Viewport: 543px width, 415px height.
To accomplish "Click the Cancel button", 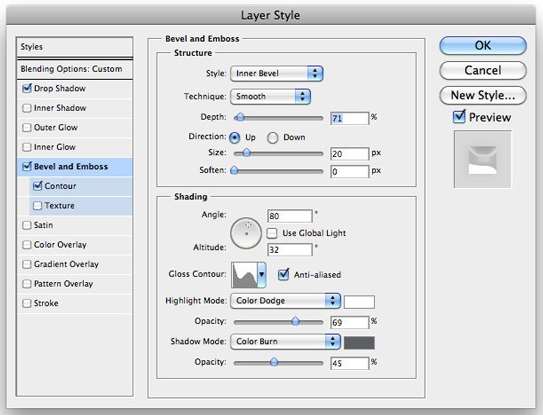I will click(483, 70).
